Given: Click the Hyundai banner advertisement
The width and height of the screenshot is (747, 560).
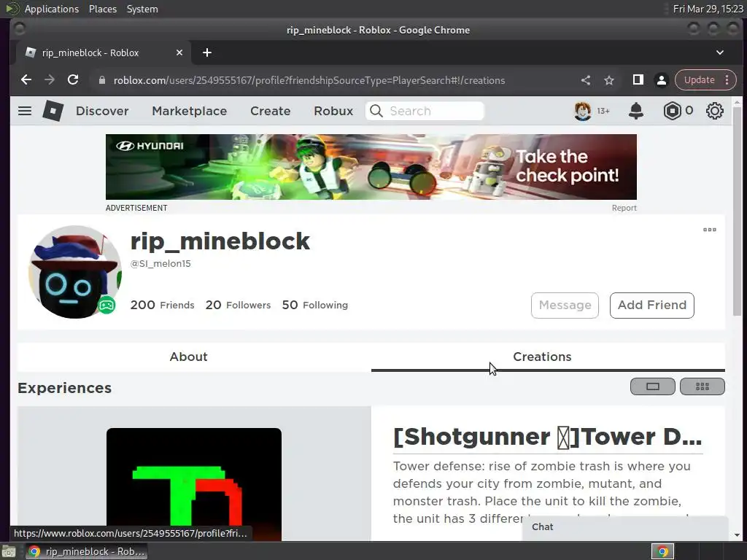Looking at the screenshot, I should (371, 167).
